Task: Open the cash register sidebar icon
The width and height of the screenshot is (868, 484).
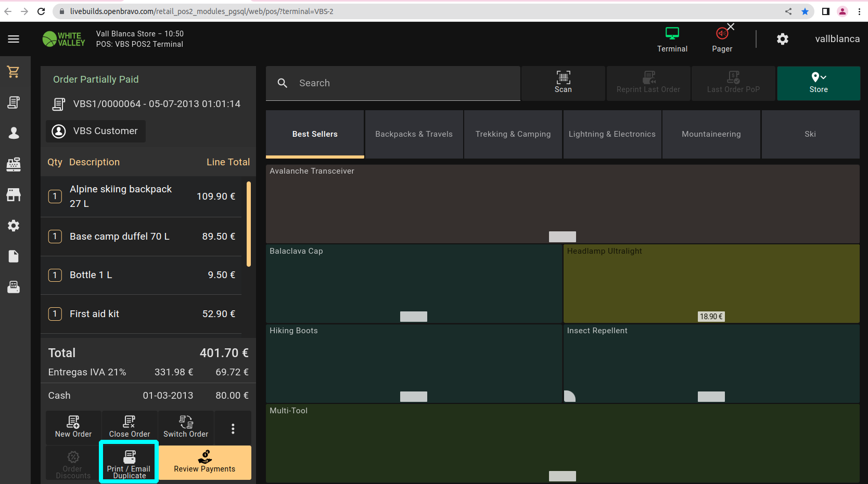Action: (14, 164)
